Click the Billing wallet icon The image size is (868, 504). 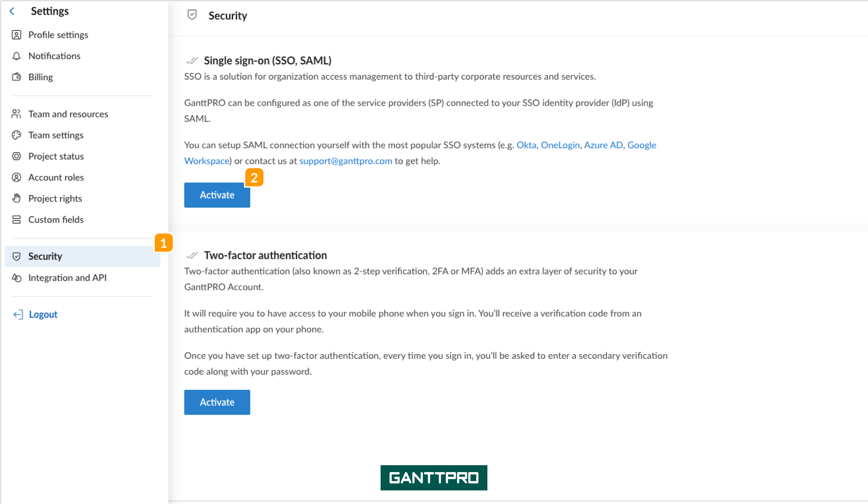click(x=16, y=77)
